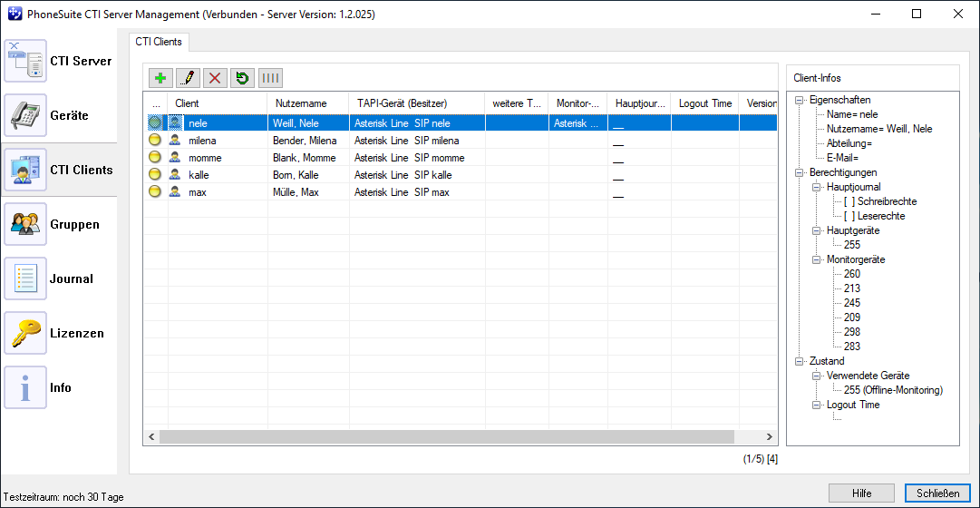The height and width of the screenshot is (508, 980).
Task: Open the Geräte phone section
Action: 59,116
